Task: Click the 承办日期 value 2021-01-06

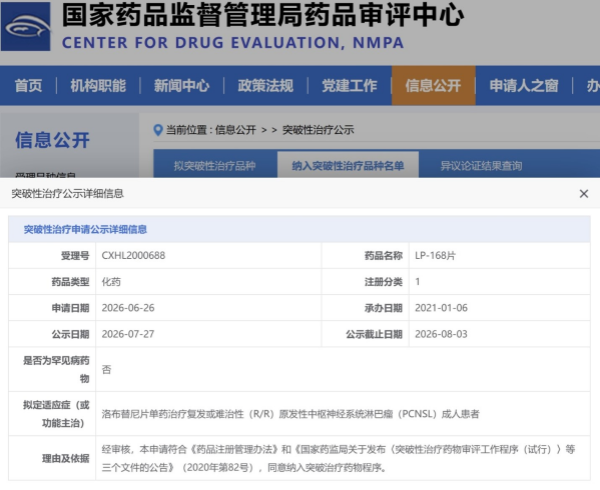Action: point(441,308)
